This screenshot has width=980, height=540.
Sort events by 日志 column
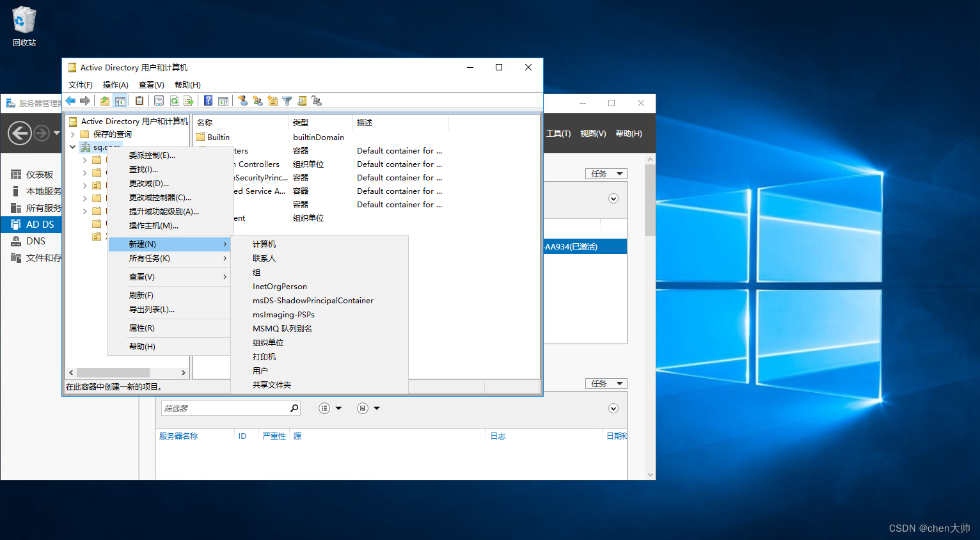click(498, 436)
